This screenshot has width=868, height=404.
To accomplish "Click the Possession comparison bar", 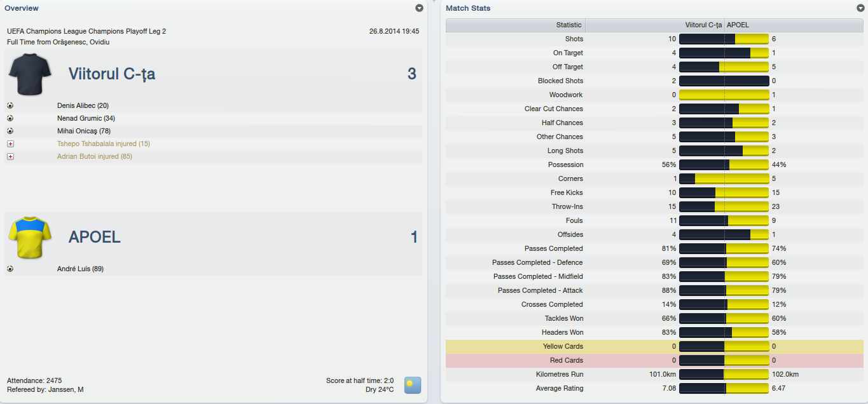I will [724, 165].
